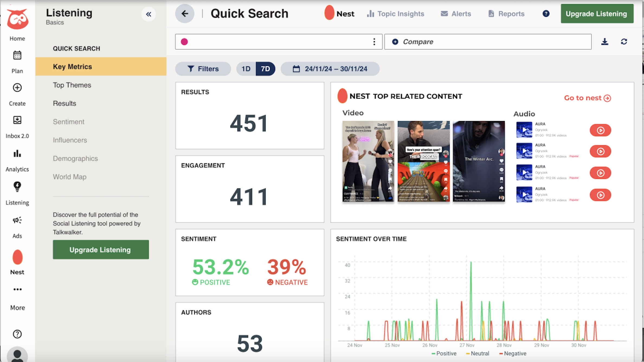Screen dimensions: 644x362
Task: Collapse the Listening side panel
Action: [148, 14]
